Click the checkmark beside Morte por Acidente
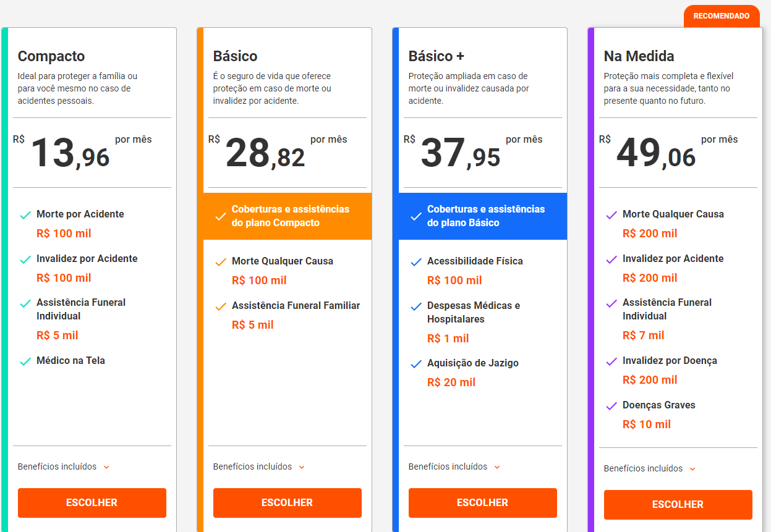Image resolution: width=771 pixels, height=532 pixels. tap(25, 214)
